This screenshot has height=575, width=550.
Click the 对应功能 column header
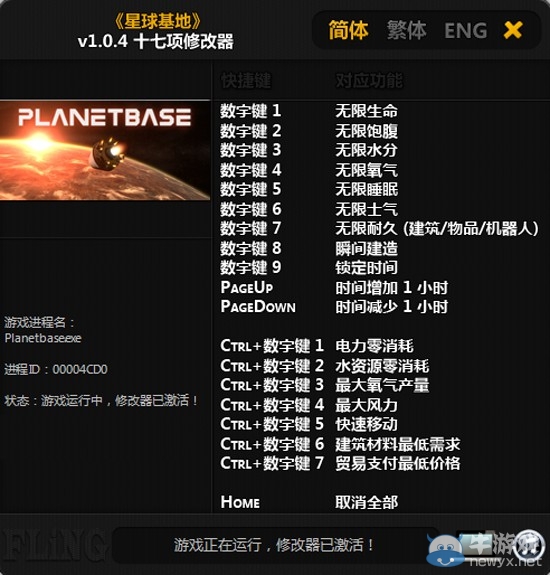369,81
